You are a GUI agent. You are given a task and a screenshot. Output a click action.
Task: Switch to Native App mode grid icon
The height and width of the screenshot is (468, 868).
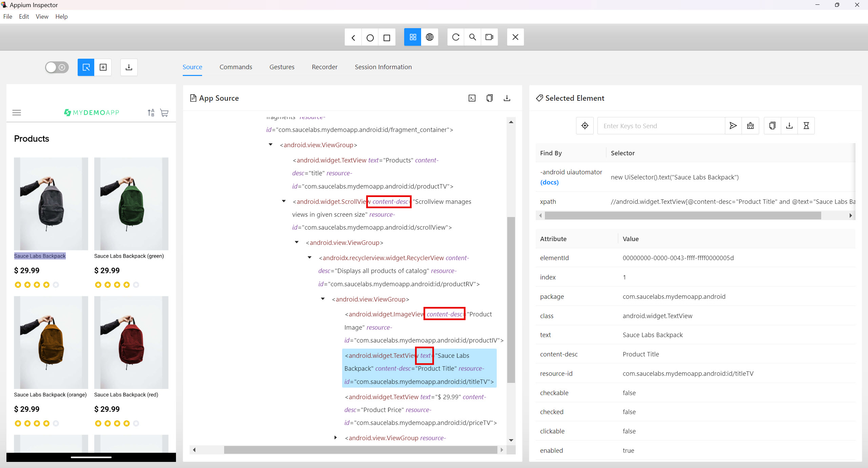[x=413, y=37]
